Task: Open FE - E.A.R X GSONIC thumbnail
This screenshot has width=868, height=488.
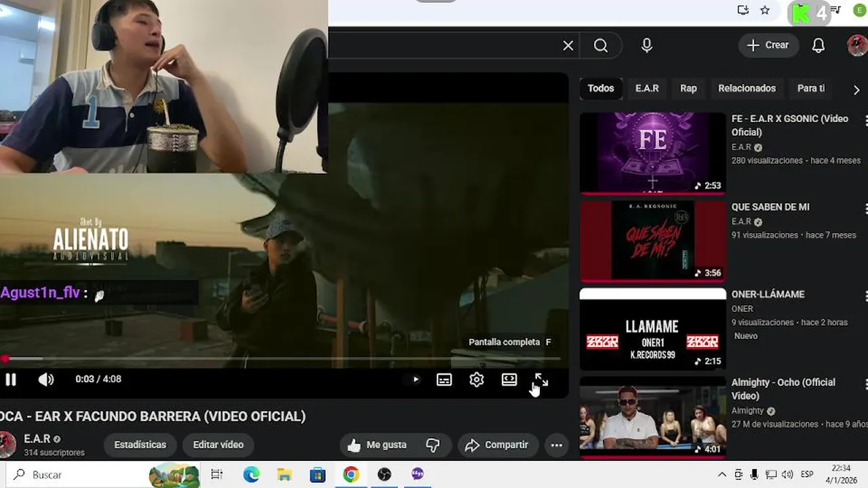Action: pos(653,153)
